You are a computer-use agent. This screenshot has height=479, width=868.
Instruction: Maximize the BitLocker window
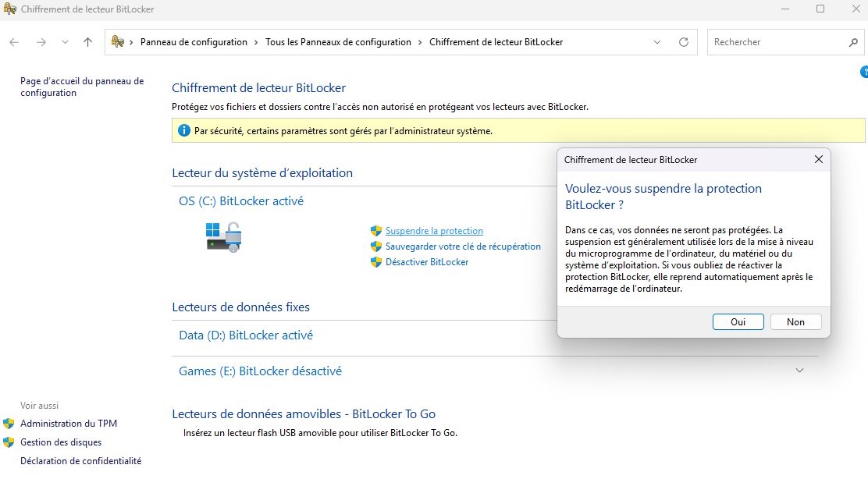[x=820, y=9]
